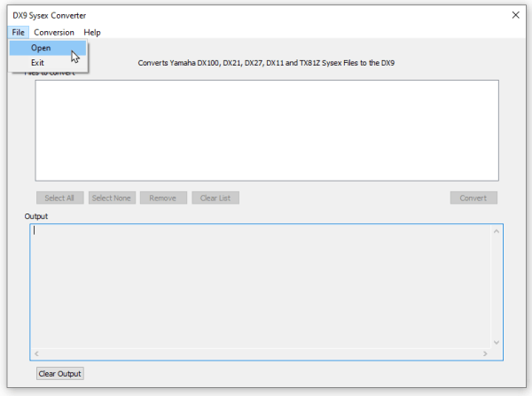Close the DX9 Sysex Converter window

pos(515,14)
